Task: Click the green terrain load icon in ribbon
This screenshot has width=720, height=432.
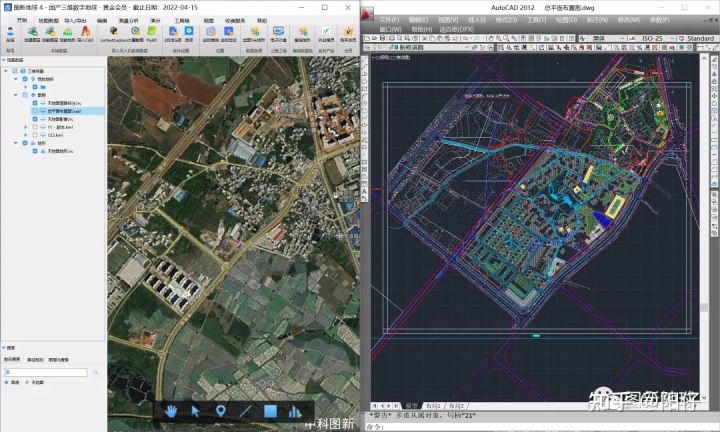Action: pyautogui.click(x=68, y=32)
